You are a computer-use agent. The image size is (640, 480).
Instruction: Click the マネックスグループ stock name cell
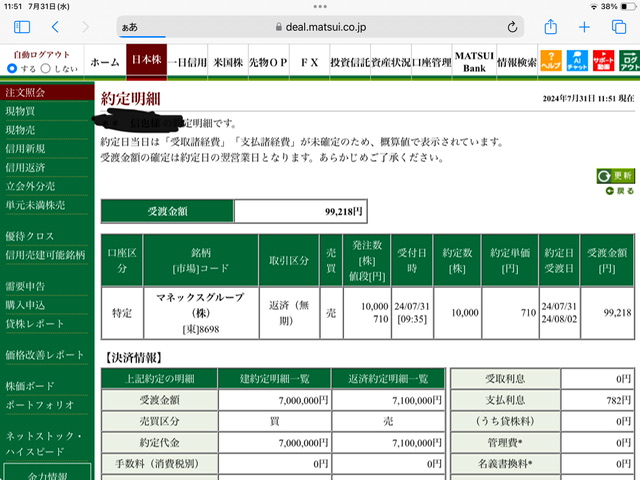(x=201, y=313)
